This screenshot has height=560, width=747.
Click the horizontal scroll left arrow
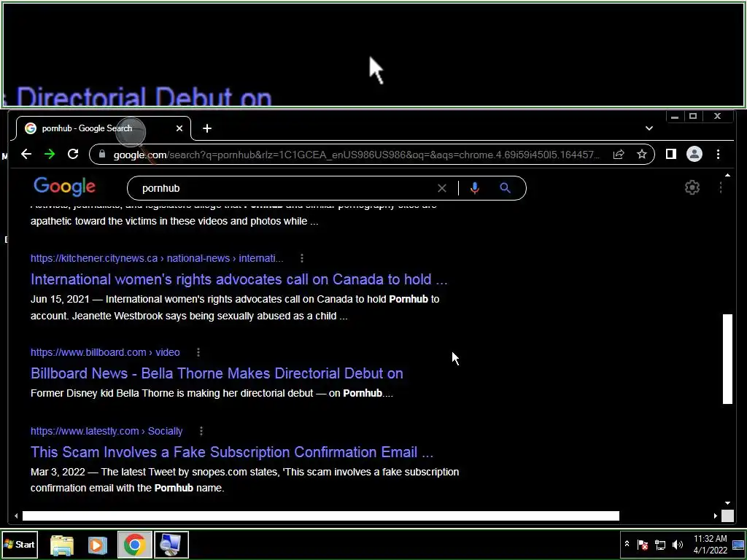(x=16, y=516)
